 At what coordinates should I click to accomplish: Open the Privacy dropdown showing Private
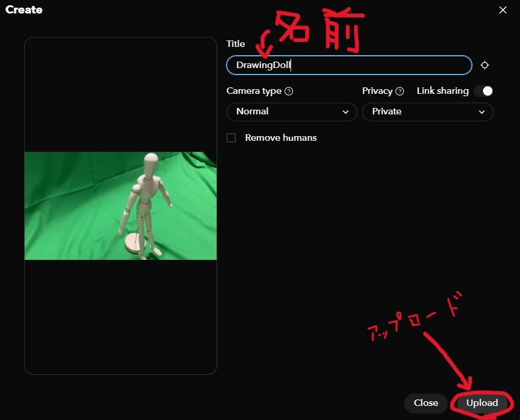click(x=427, y=111)
